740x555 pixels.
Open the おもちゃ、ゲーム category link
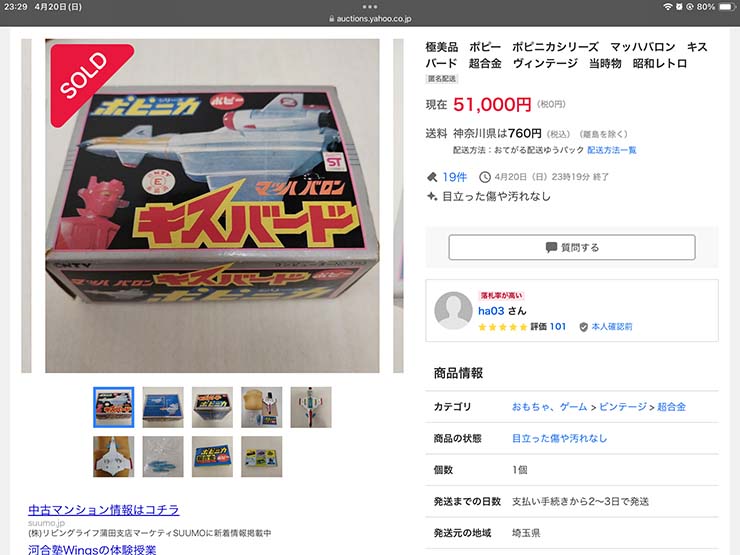[549, 407]
